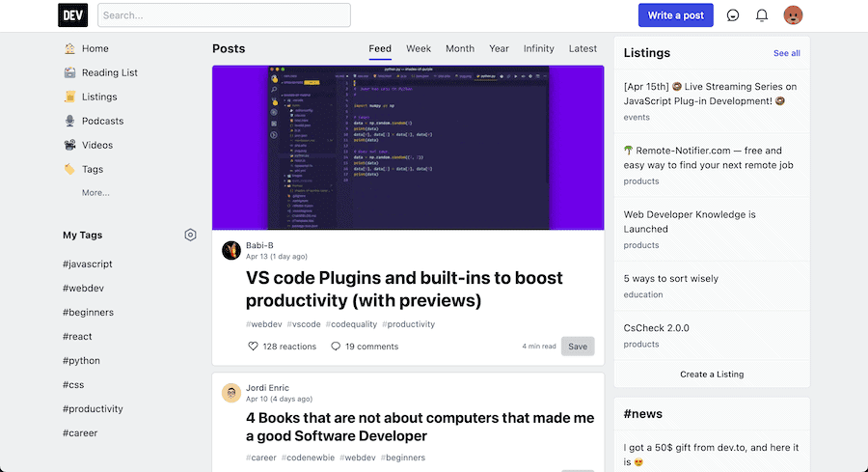The image size is (868, 472).
Task: Click Babi-B author avatar
Action: (x=231, y=251)
